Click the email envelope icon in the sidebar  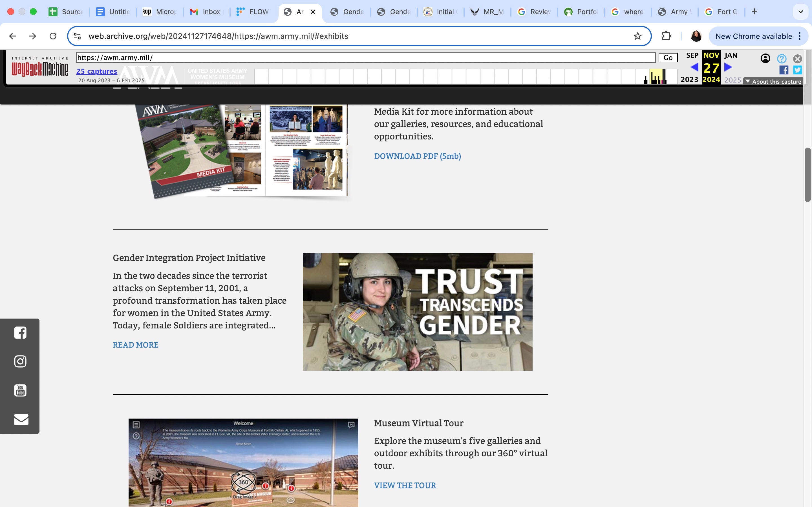tap(20, 419)
